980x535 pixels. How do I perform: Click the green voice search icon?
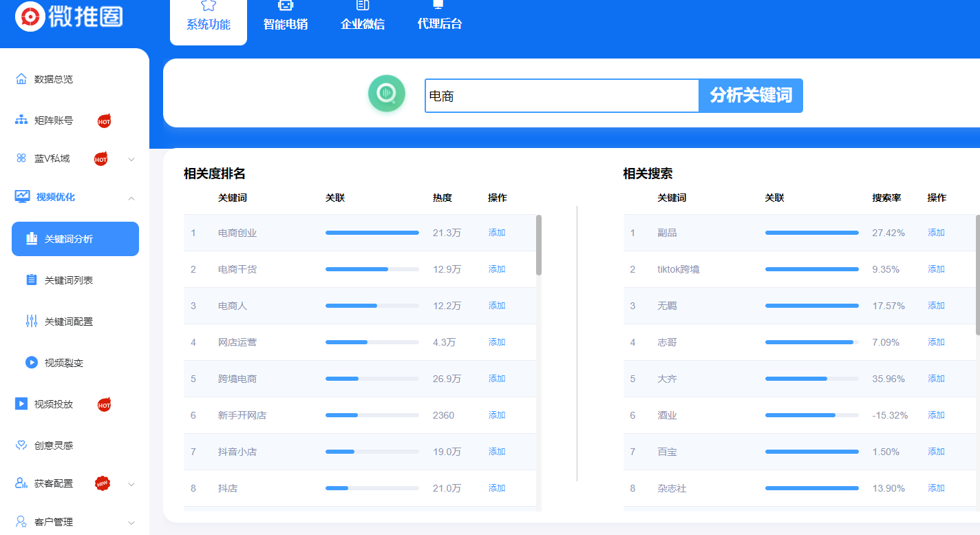tap(387, 94)
